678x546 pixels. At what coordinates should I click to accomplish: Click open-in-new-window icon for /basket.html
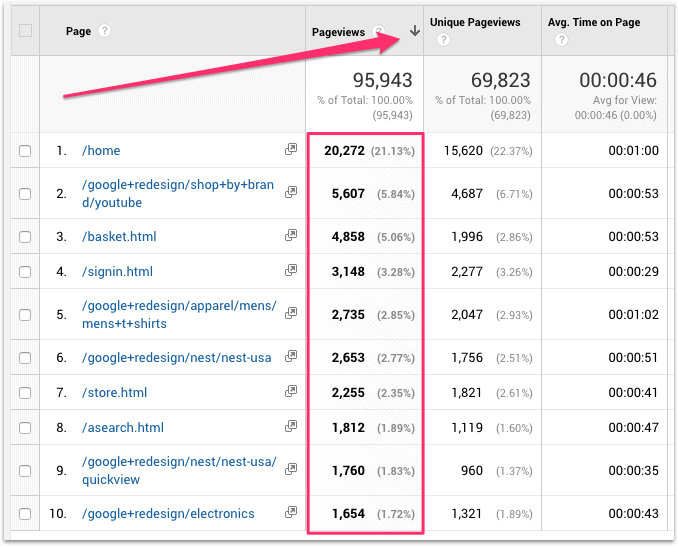(291, 236)
